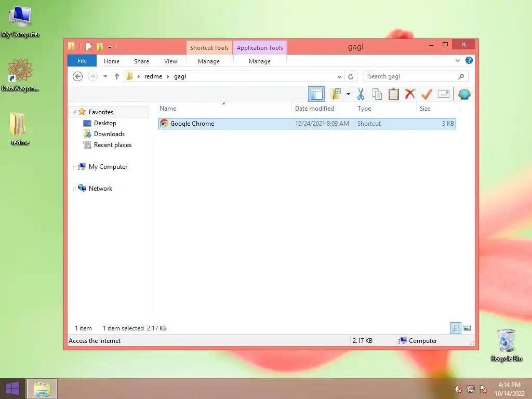Screen dimensions: 532x399
Task: Click redme in the address breadcrumb
Action: [153, 76]
